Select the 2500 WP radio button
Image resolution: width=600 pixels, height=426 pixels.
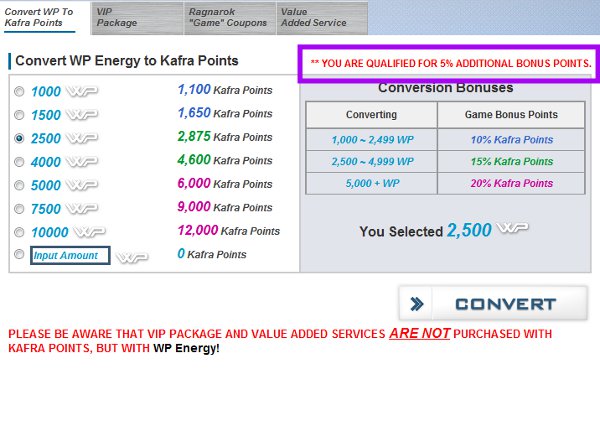tap(19, 138)
